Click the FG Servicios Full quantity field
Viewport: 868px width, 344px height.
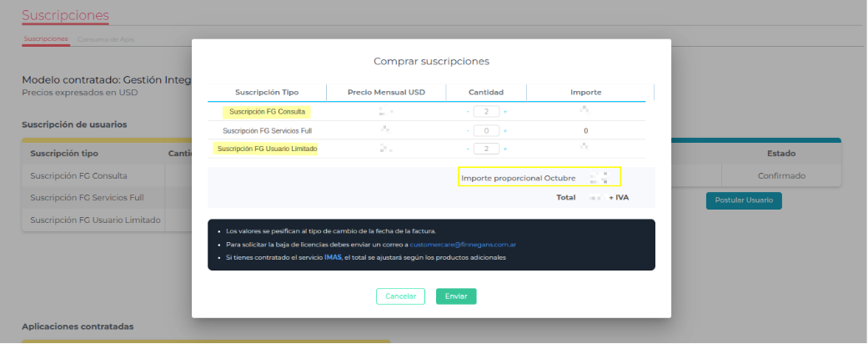pos(486,131)
